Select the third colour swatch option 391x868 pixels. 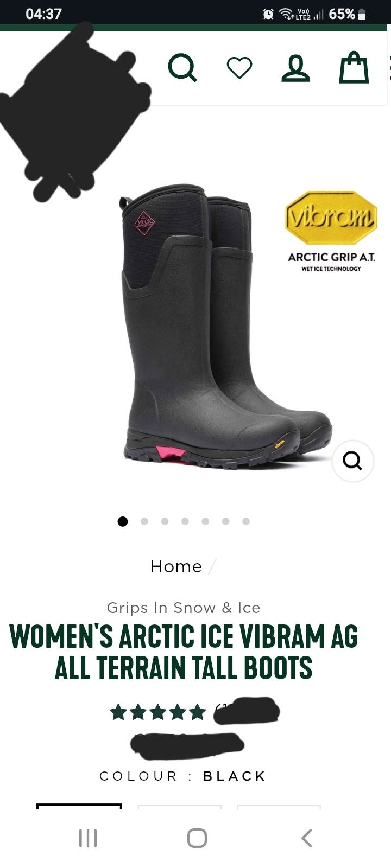pyautogui.click(x=279, y=807)
